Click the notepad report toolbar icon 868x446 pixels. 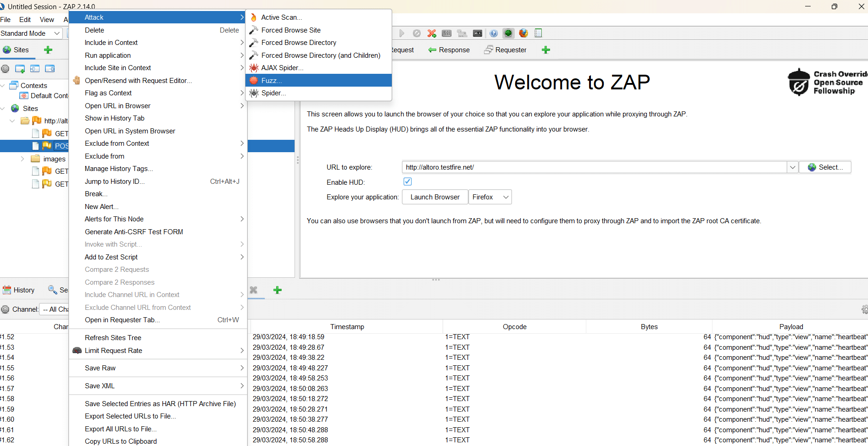[x=539, y=33]
